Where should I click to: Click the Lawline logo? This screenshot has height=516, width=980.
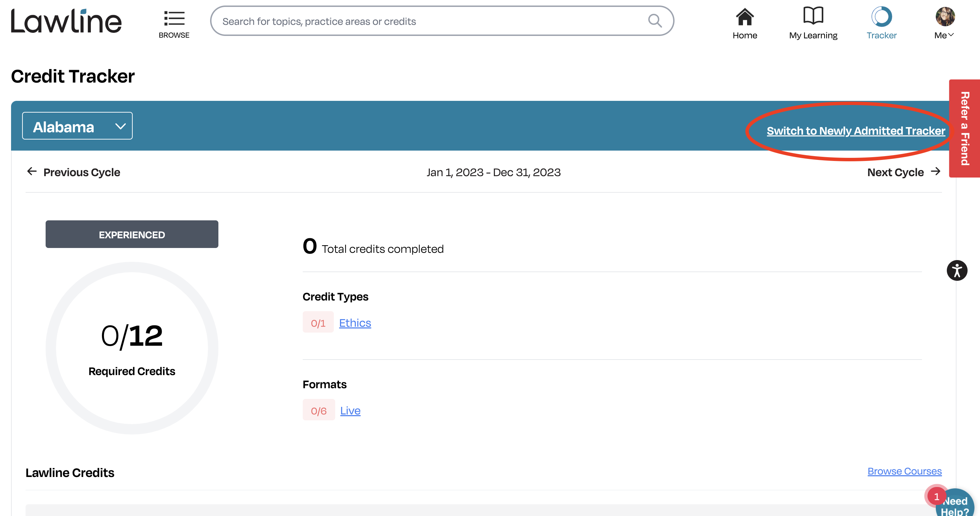point(66,21)
